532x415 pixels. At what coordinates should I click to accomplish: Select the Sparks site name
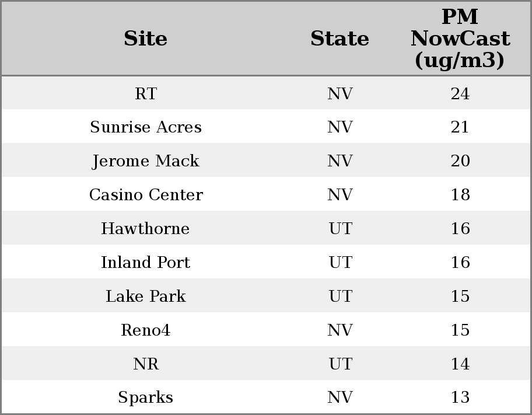[146, 397]
